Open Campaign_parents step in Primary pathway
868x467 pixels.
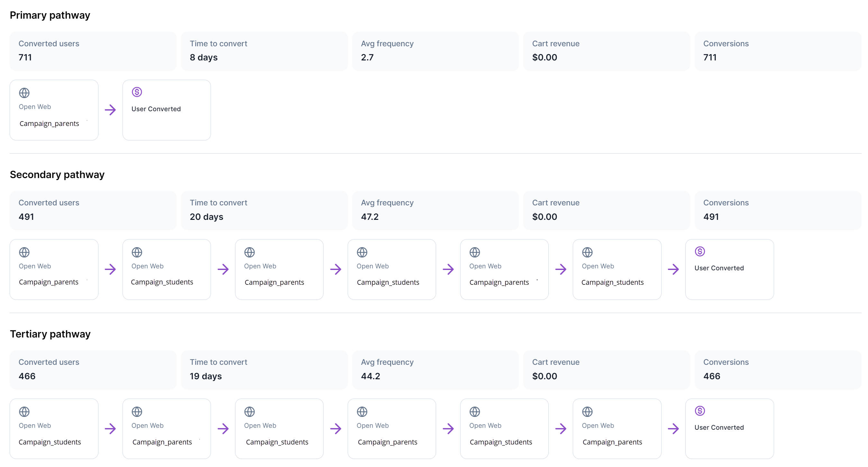coord(54,110)
